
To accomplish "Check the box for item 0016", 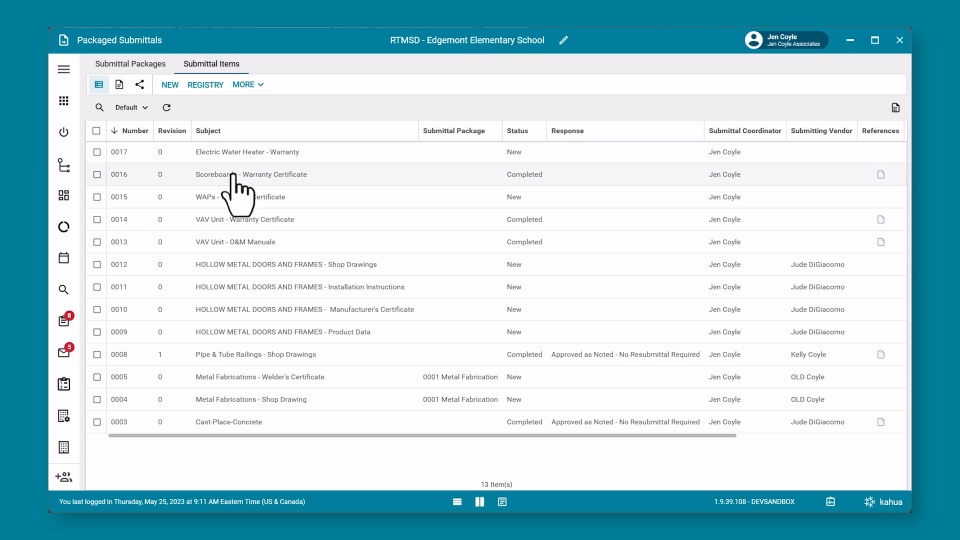I will click(x=97, y=174).
